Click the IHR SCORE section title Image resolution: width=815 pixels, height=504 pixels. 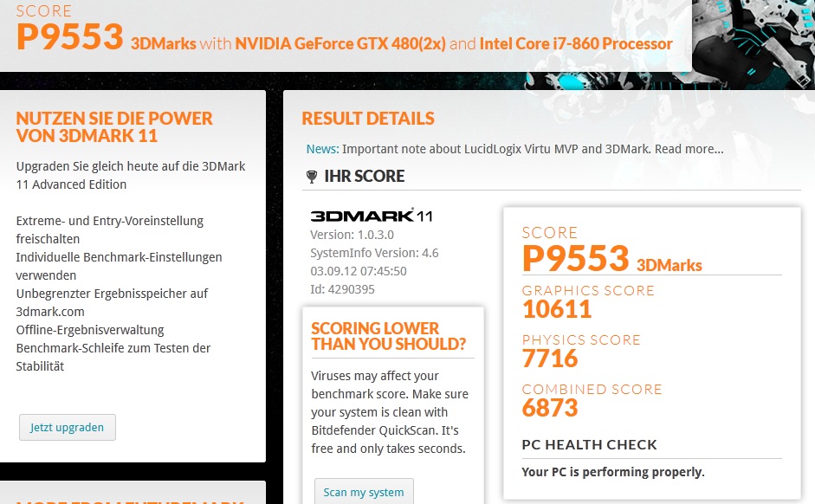tap(365, 176)
